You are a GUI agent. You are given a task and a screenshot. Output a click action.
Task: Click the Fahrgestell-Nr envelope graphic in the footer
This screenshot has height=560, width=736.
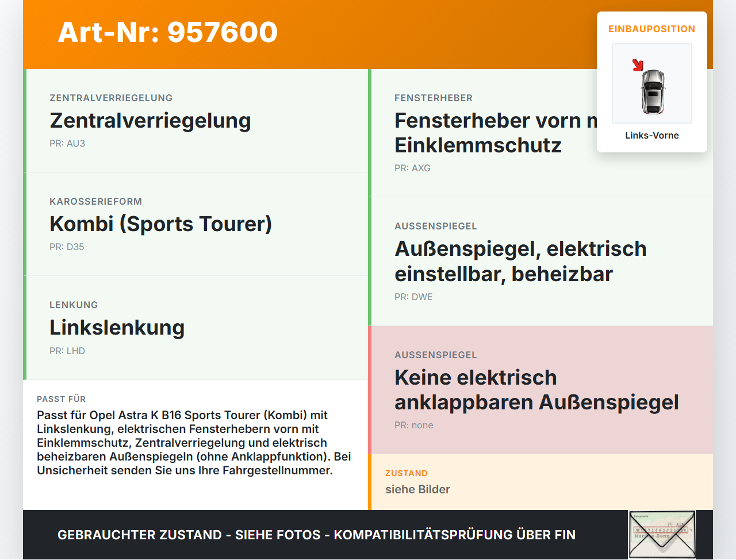point(662,535)
